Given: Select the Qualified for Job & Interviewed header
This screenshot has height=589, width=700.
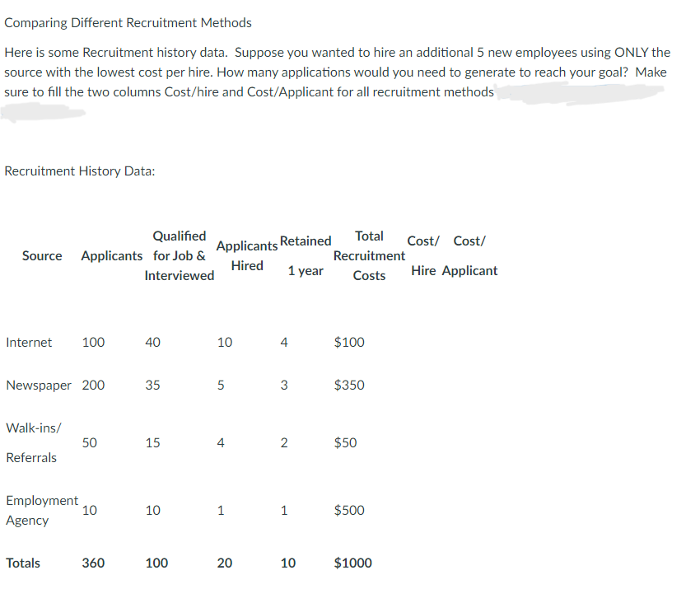Looking at the screenshot, I should tap(179, 255).
